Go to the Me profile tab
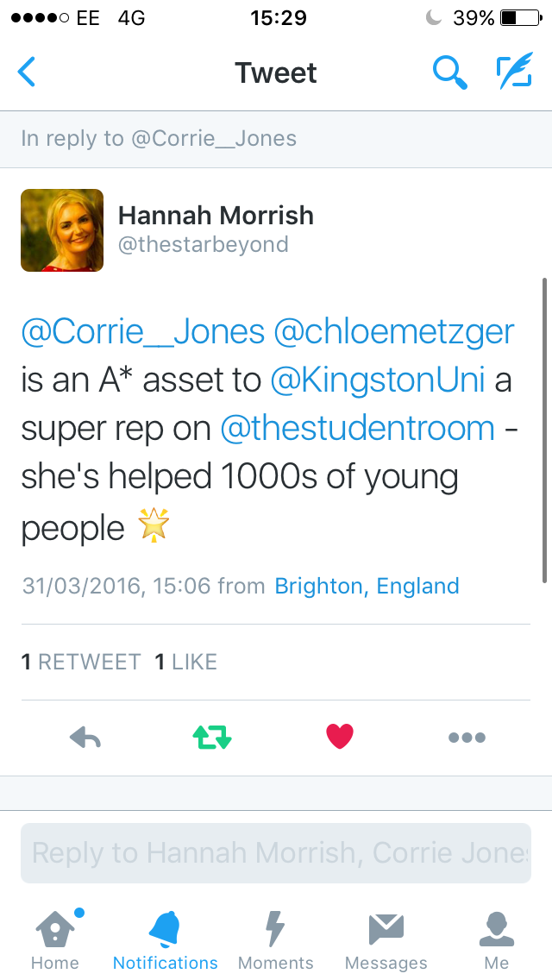Screen dimensions: 552x980 497,939
